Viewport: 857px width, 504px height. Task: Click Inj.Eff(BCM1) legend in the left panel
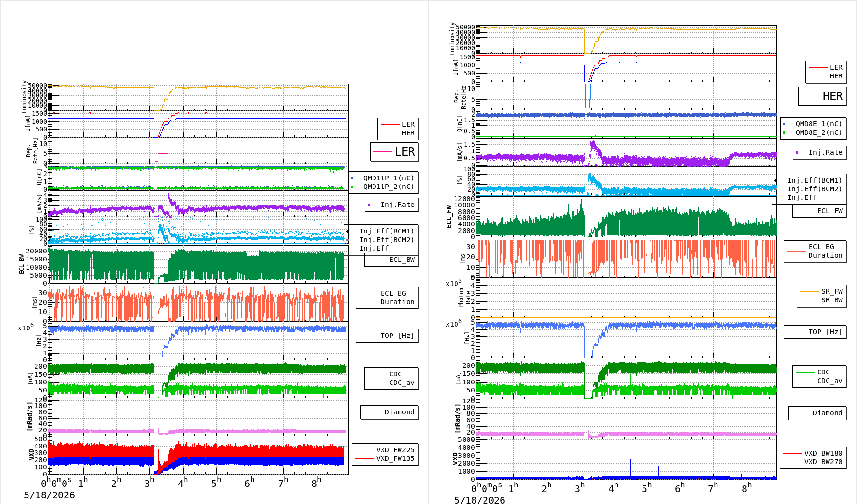[386, 231]
